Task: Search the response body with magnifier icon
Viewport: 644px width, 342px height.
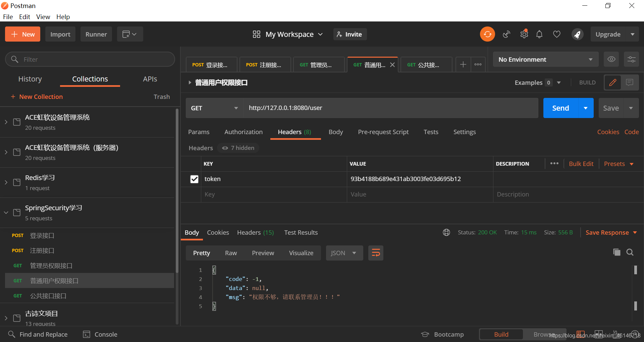Action: (630, 252)
